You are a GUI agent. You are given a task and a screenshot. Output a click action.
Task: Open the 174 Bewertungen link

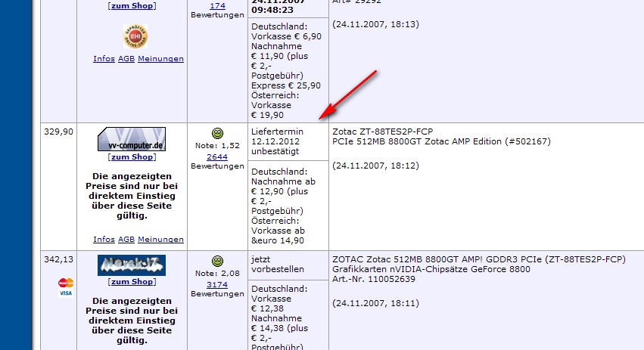217,6
